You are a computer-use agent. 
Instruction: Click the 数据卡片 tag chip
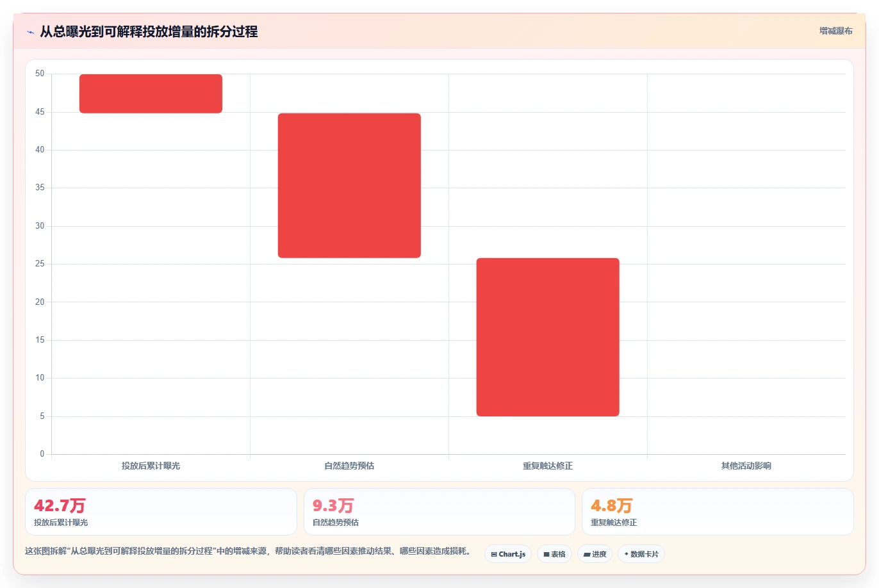641,554
